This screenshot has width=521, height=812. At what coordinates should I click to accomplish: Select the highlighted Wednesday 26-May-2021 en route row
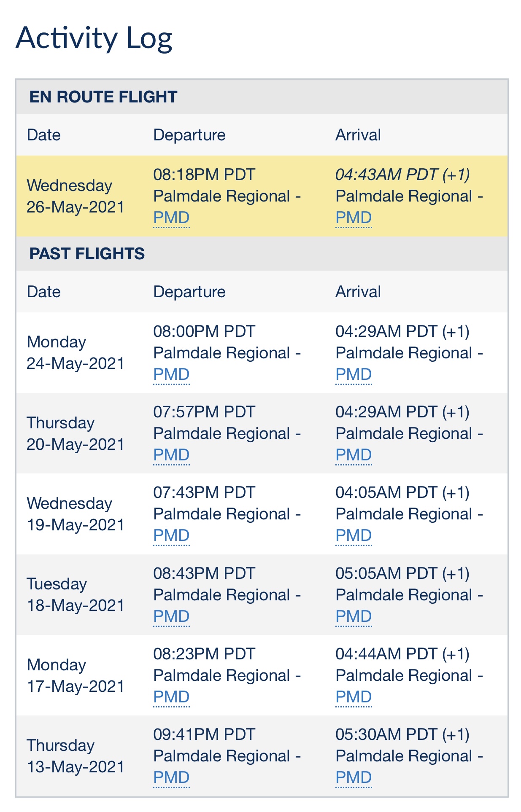click(262, 196)
